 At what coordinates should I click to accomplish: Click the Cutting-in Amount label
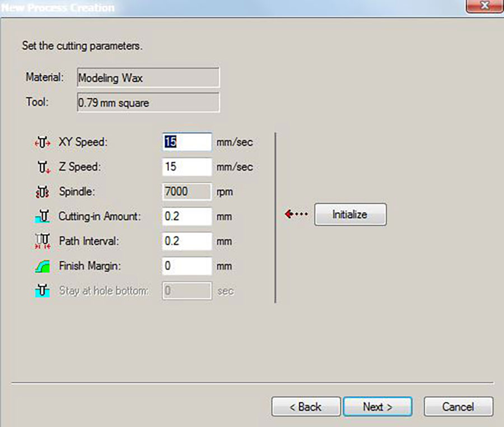pyautogui.click(x=100, y=216)
